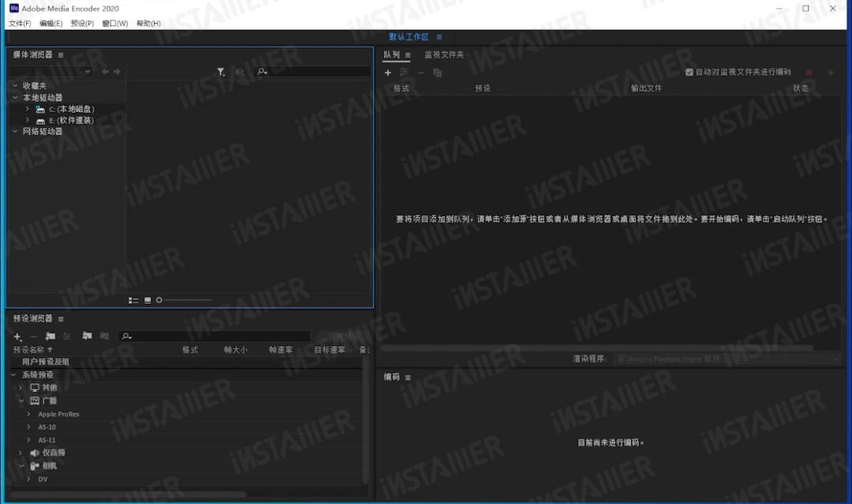Click the 帧大小 column header
This screenshot has height=504, width=852.
coord(235,349)
